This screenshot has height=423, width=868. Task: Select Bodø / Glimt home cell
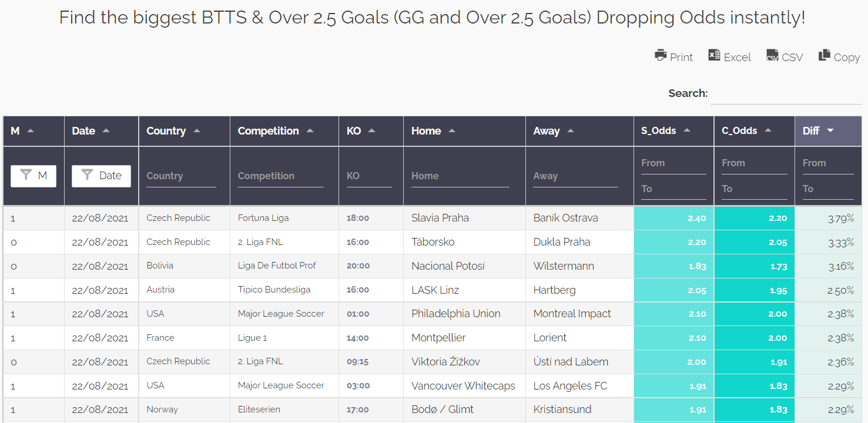click(465, 409)
